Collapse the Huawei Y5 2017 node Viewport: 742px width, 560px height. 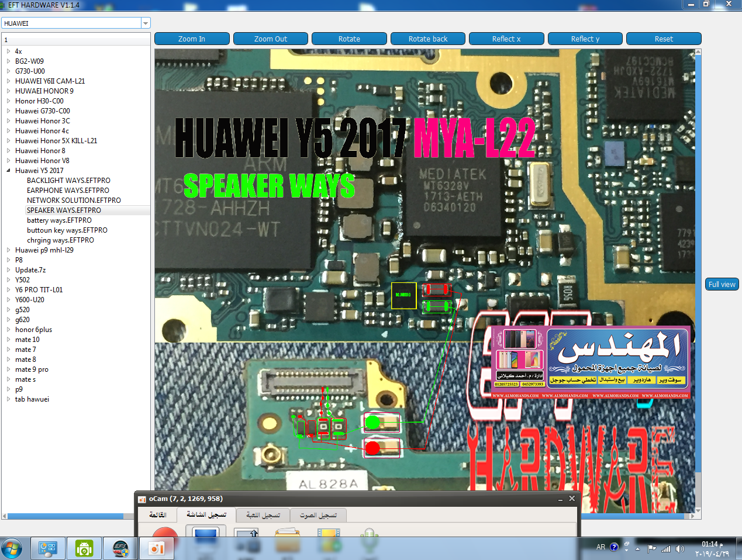(x=8, y=171)
